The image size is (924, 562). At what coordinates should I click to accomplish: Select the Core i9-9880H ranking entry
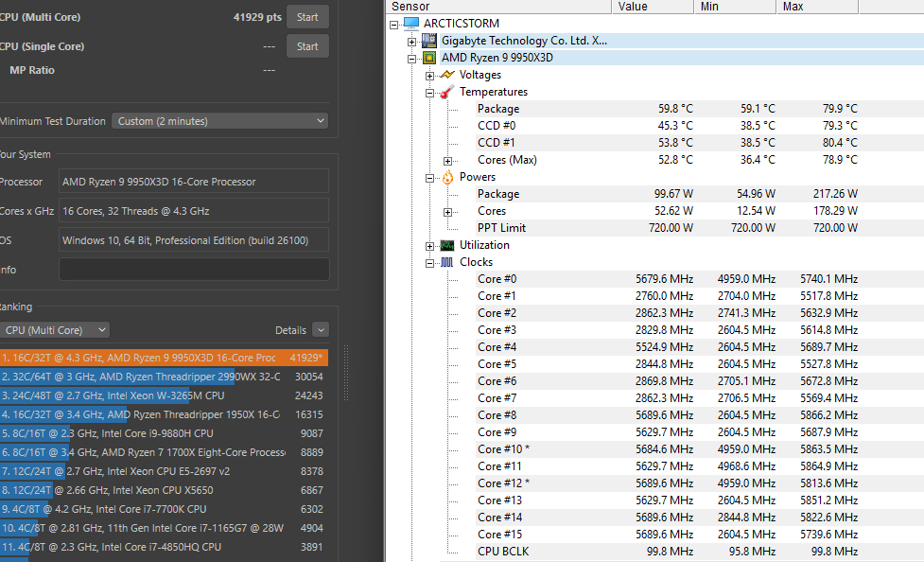click(164, 433)
